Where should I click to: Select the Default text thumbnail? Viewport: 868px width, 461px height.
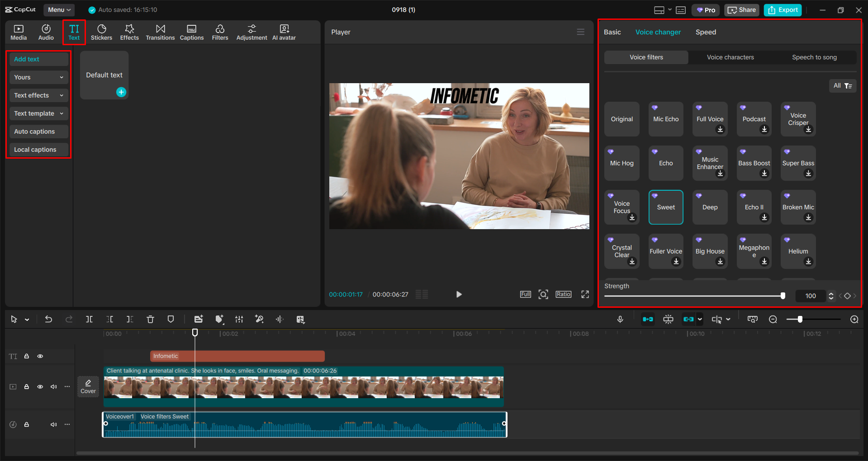(104, 75)
